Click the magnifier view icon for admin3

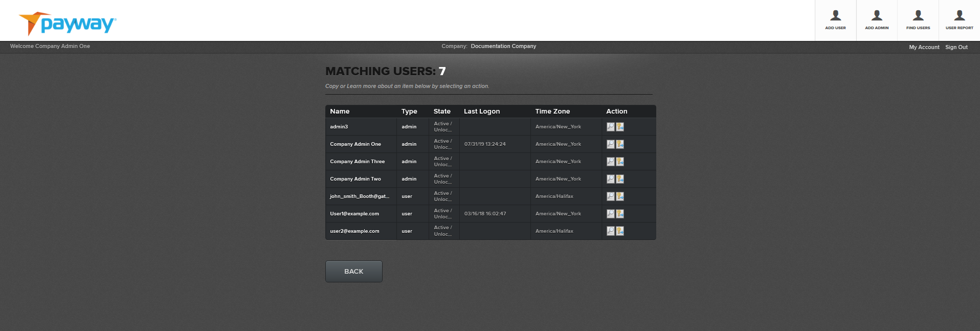(x=610, y=127)
